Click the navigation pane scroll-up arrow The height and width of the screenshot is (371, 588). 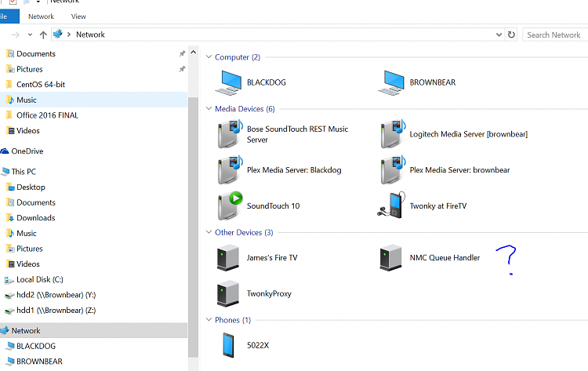pos(193,53)
